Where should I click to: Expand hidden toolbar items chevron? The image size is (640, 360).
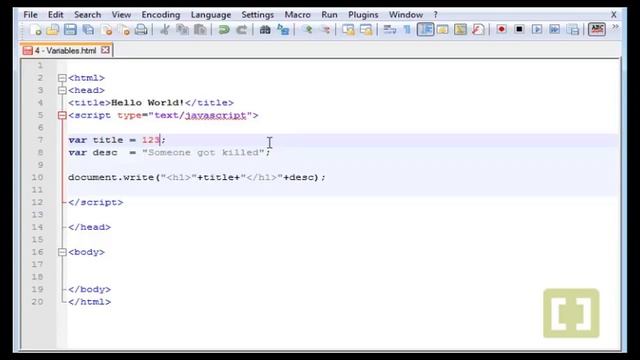tap(615, 27)
